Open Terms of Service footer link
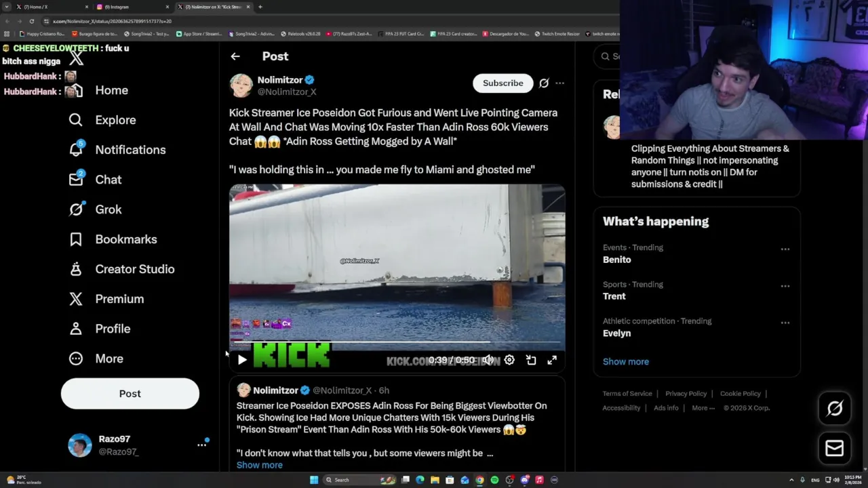 click(627, 393)
